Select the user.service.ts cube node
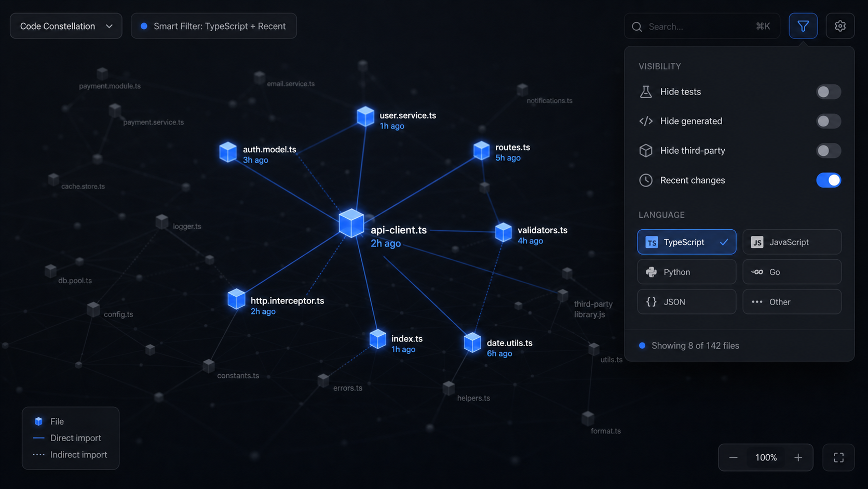868x489 pixels. (x=365, y=116)
